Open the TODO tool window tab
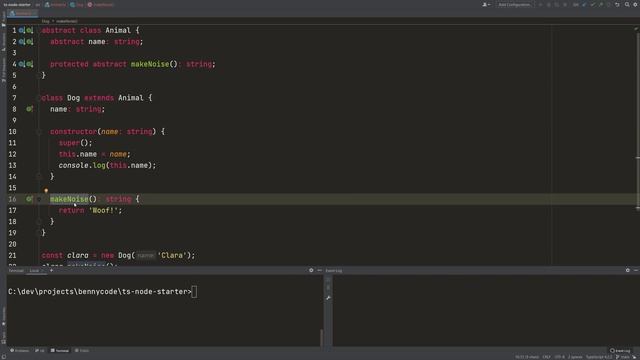 pyautogui.click(x=82, y=350)
